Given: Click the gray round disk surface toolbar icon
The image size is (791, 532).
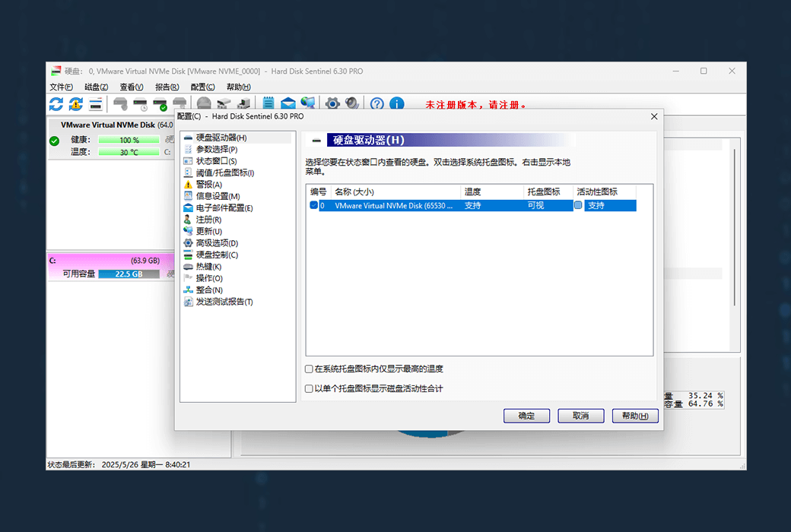Looking at the screenshot, I should pyautogui.click(x=204, y=104).
